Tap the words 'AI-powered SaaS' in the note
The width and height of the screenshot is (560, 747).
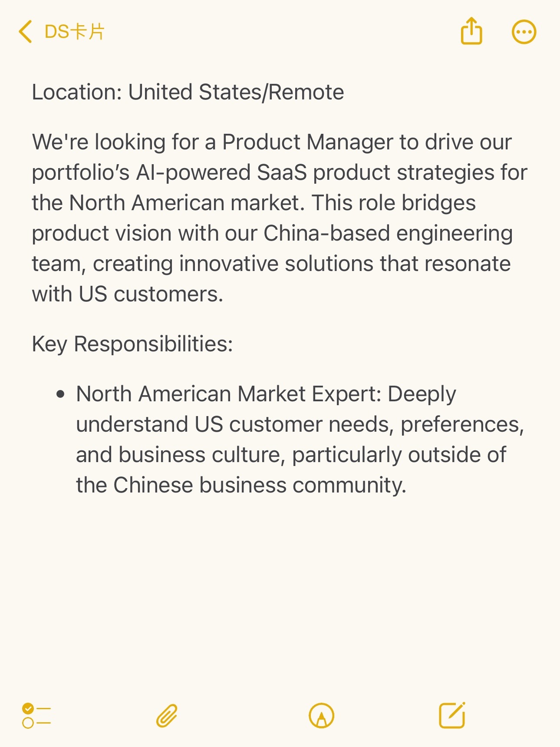pyautogui.click(x=221, y=172)
